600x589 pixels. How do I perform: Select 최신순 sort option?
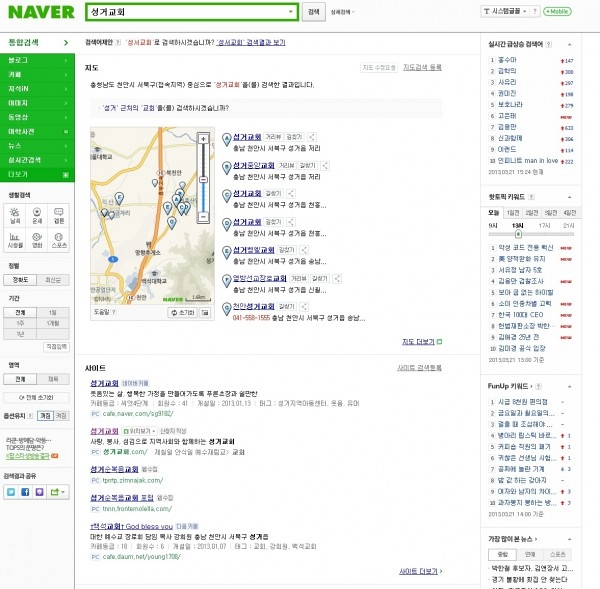click(x=53, y=280)
